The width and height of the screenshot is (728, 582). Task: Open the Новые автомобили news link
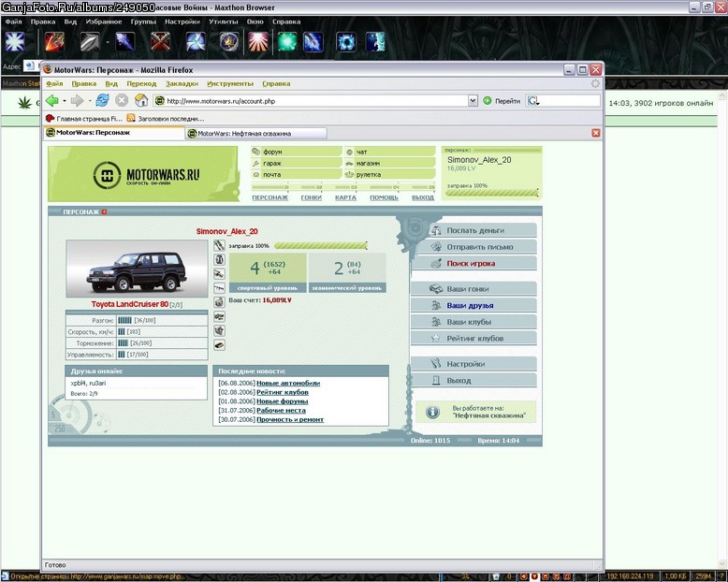[x=288, y=383]
